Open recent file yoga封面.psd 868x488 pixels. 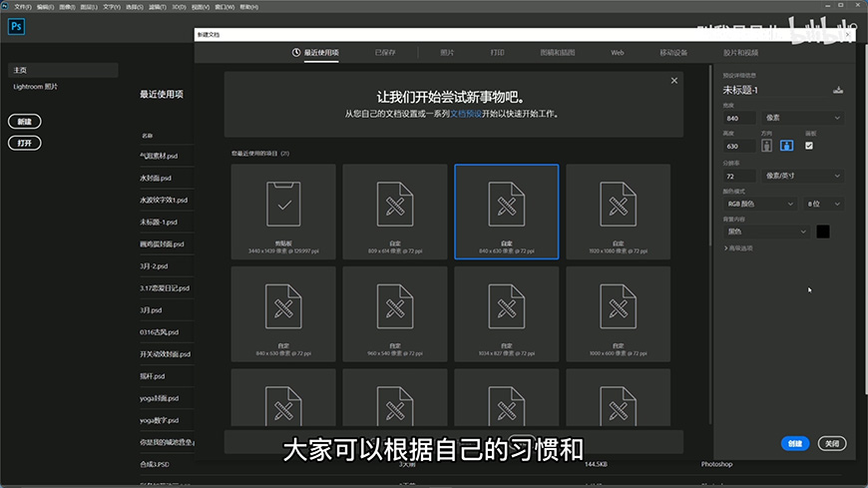coord(159,398)
